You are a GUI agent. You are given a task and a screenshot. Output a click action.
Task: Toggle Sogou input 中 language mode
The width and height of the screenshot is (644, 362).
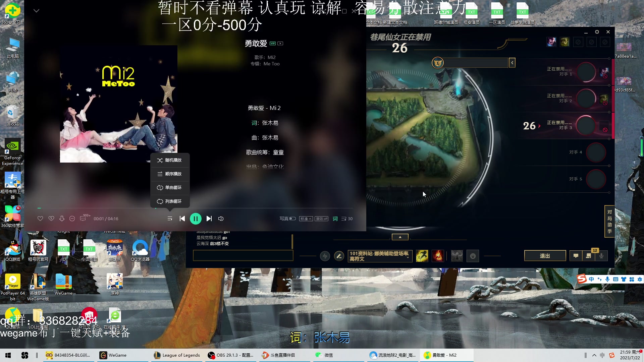tap(591, 279)
